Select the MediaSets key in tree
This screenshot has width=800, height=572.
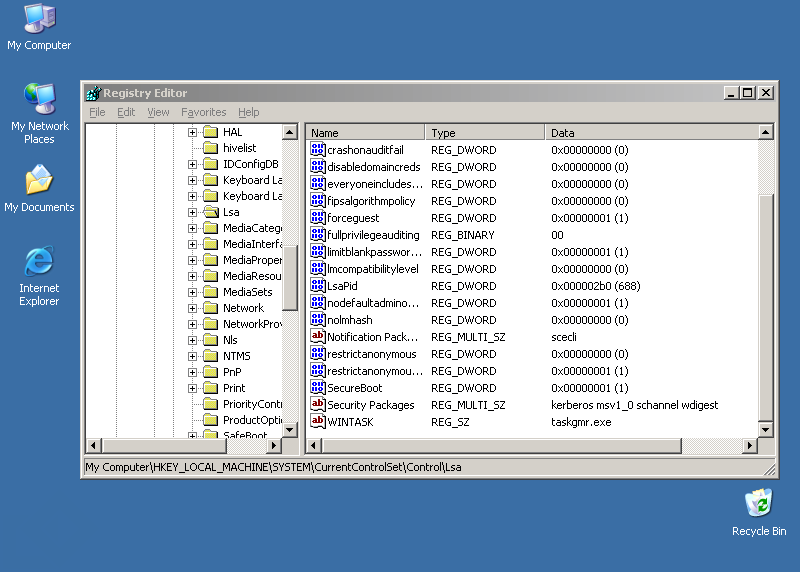tap(247, 292)
